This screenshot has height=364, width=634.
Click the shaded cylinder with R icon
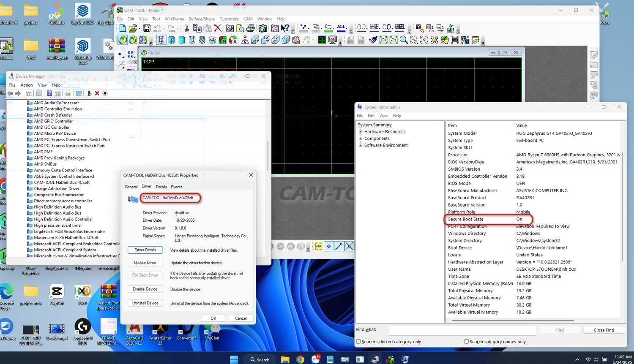point(222,40)
